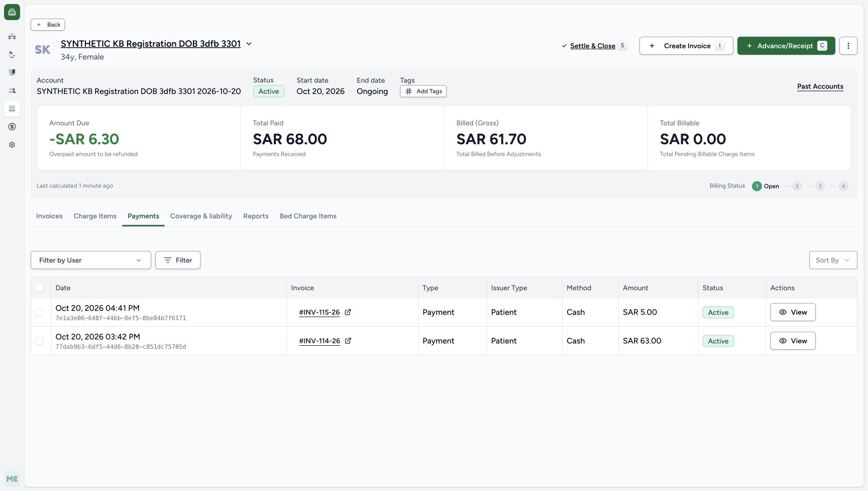Click payment ID 77dab9b3-6df5-44d6-8b20-c851dc75705d
This screenshot has width=868, height=491.
[x=121, y=347]
